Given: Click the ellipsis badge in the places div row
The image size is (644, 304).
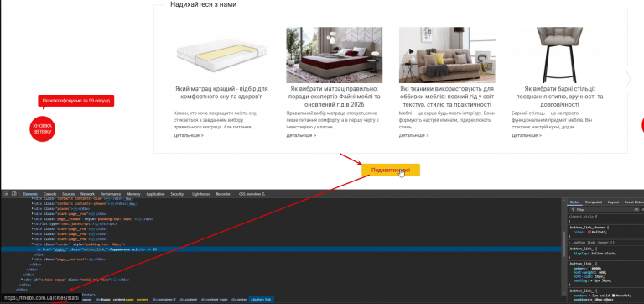Looking at the screenshot, I should (75, 208).
